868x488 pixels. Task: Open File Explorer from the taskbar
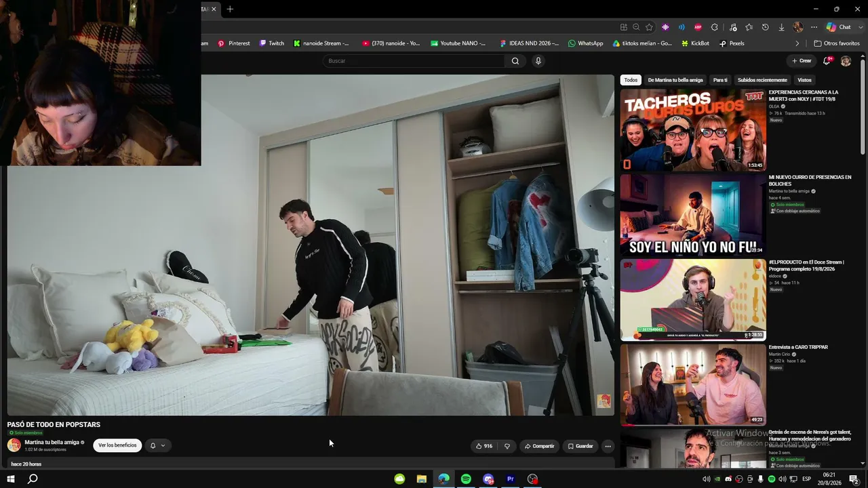pos(422,479)
